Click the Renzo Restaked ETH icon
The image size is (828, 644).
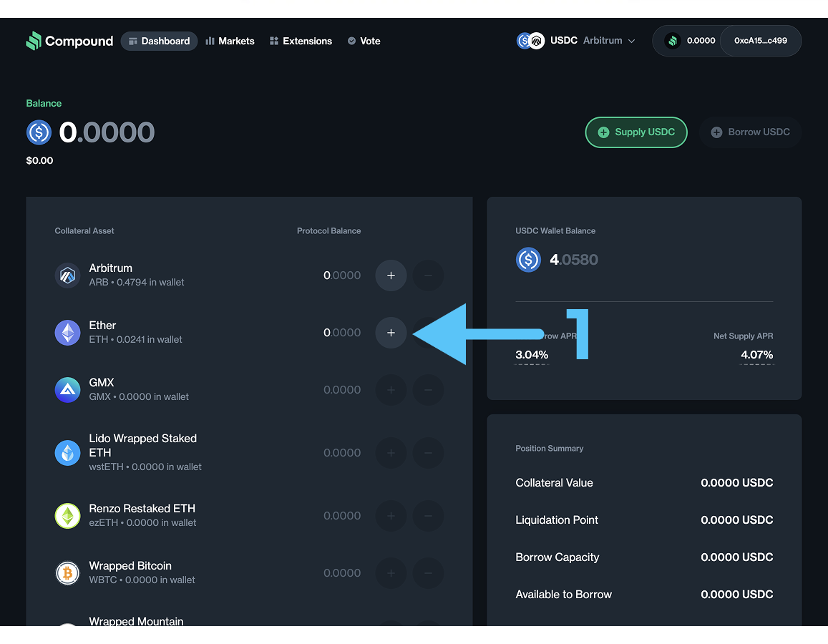click(x=68, y=516)
